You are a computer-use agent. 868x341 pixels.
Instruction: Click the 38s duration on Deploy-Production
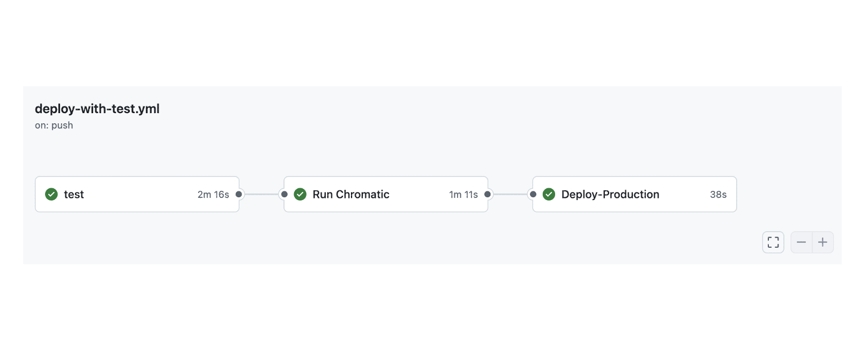(x=719, y=194)
